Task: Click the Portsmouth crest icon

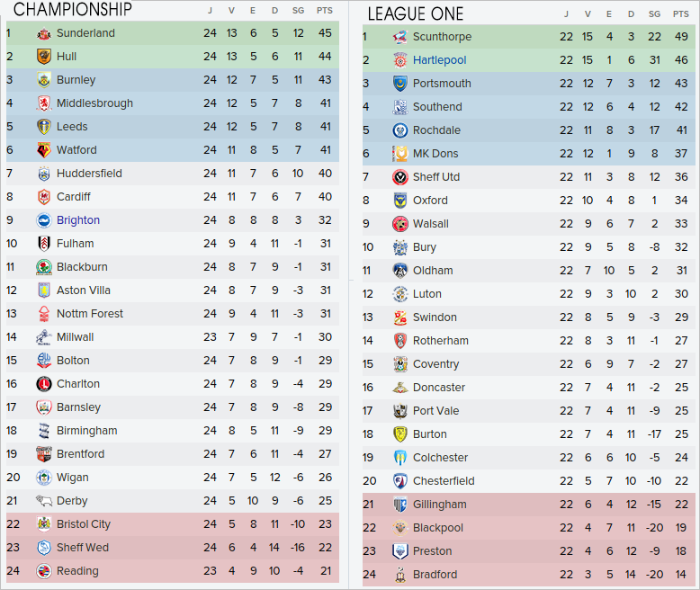Action: (400, 84)
